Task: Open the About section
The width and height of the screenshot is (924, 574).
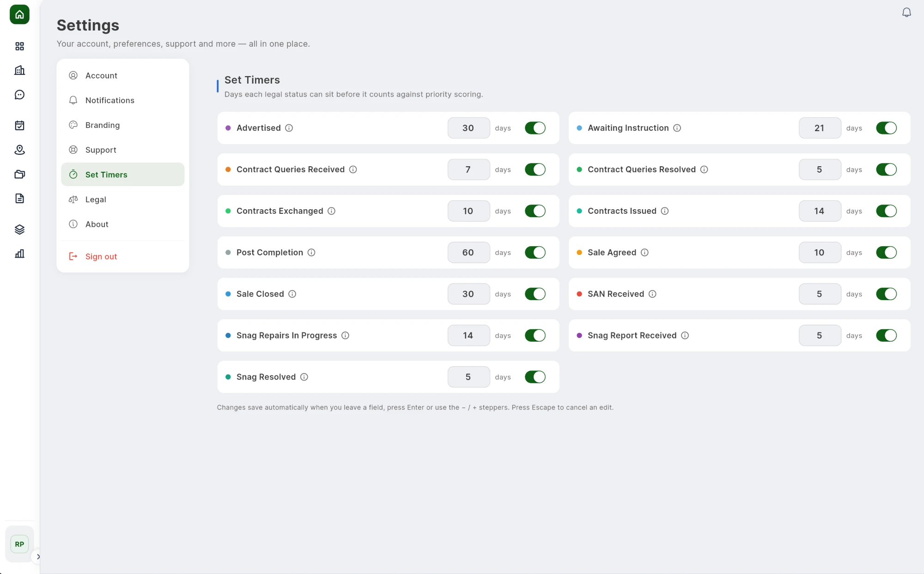Action: pos(122,224)
